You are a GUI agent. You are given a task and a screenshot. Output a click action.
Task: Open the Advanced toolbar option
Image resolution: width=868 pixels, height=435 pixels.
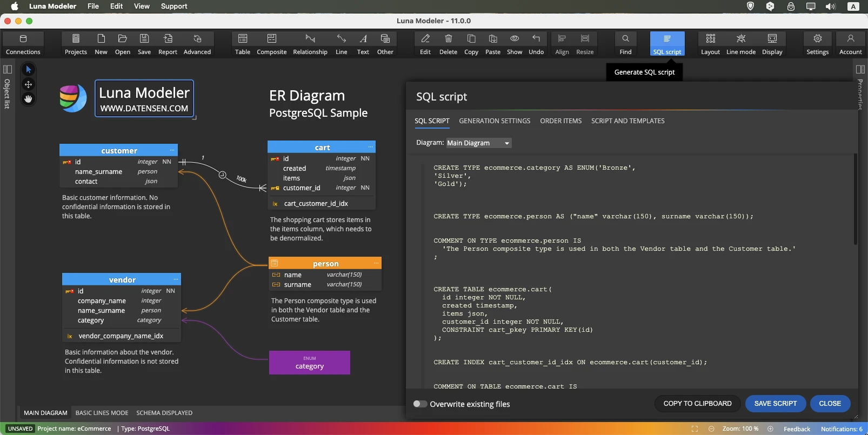197,44
